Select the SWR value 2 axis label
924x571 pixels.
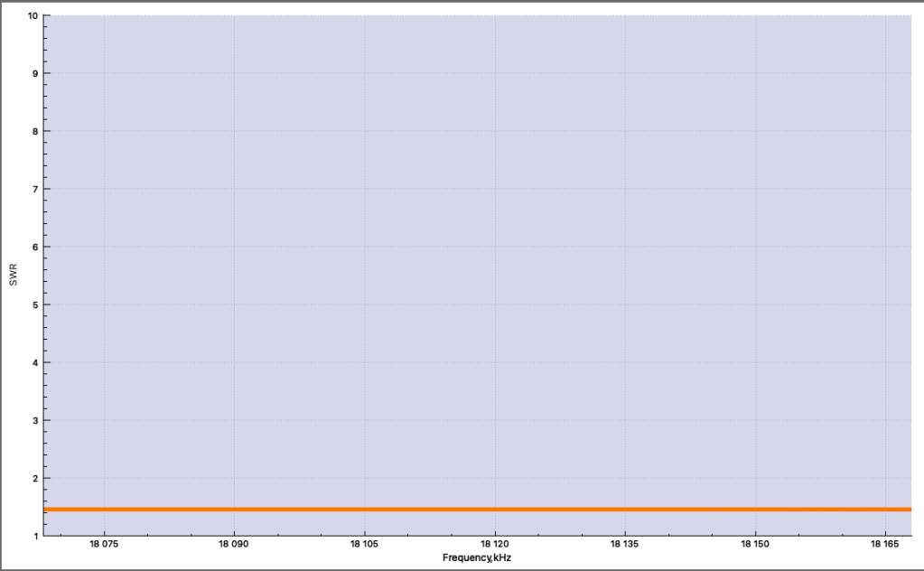35,478
